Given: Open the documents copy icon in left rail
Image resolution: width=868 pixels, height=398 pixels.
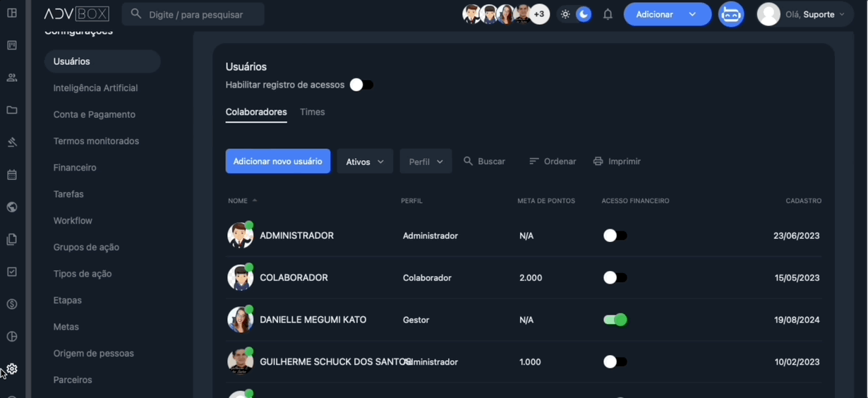Looking at the screenshot, I should [x=12, y=239].
